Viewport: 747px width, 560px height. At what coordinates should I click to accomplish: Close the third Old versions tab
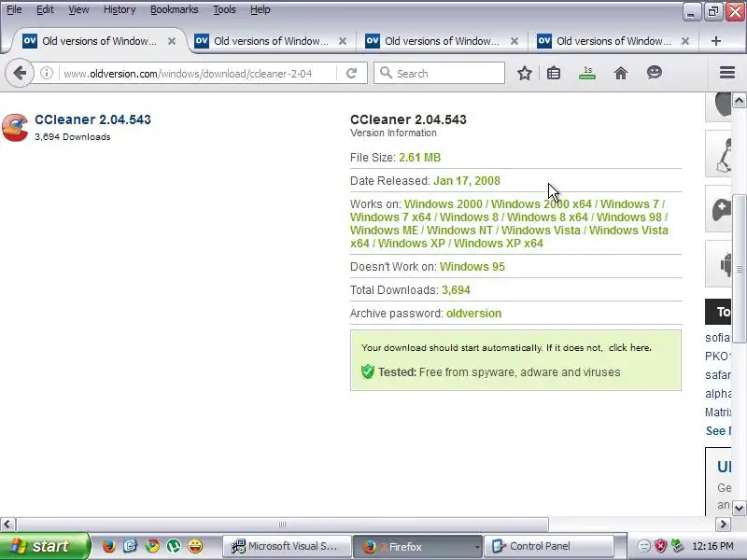tap(514, 41)
